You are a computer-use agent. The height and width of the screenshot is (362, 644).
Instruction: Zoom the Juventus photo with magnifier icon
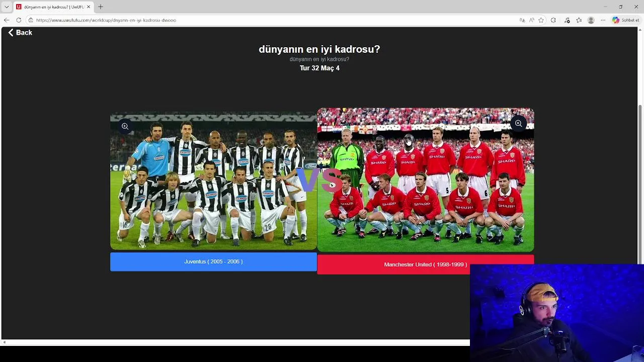coord(125,126)
